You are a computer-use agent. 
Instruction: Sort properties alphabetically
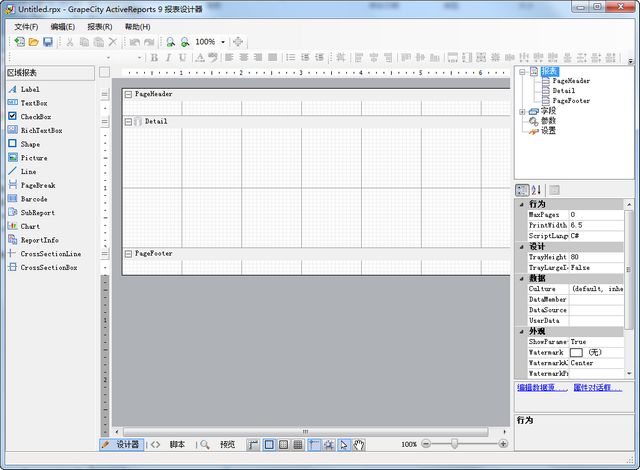536,190
